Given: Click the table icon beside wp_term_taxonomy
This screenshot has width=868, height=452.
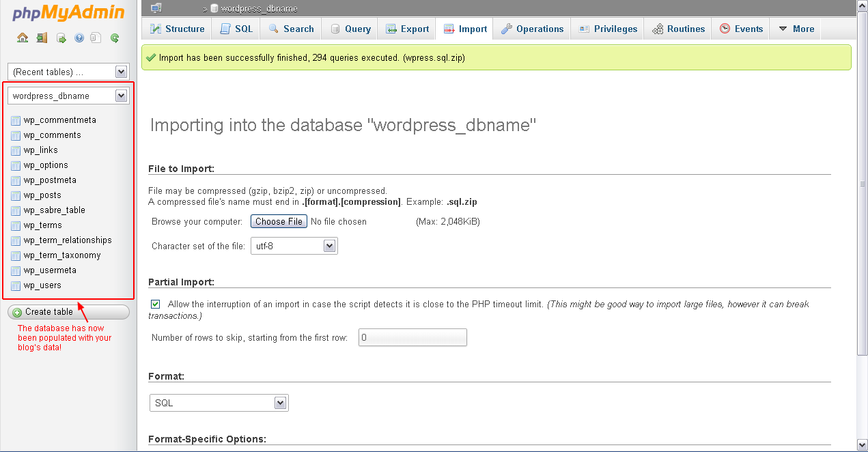Looking at the screenshot, I should click(x=16, y=255).
